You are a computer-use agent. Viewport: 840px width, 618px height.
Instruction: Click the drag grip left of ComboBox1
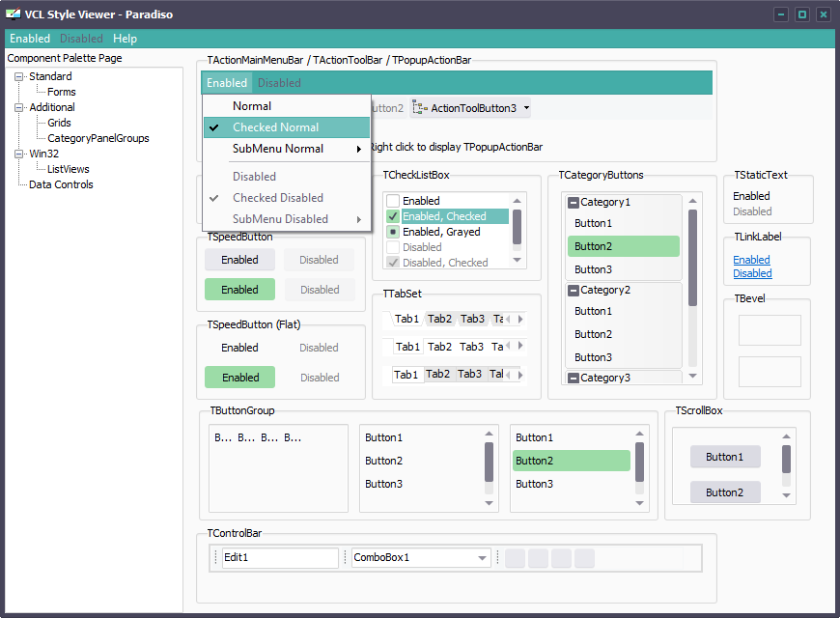click(x=345, y=557)
